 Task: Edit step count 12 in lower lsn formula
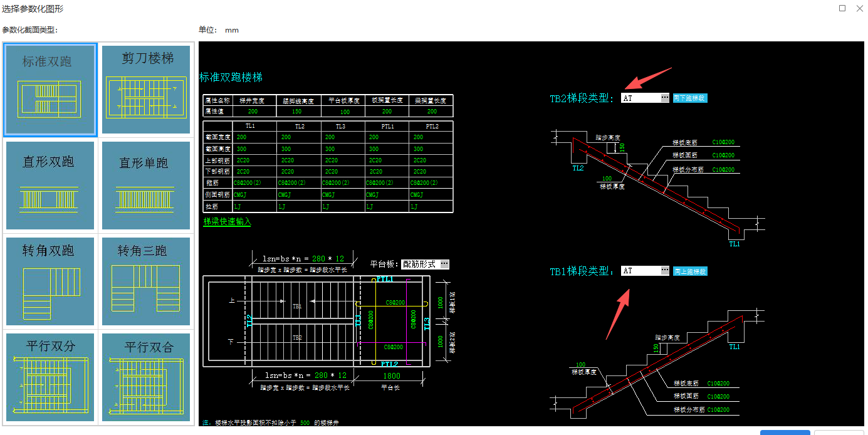point(342,375)
